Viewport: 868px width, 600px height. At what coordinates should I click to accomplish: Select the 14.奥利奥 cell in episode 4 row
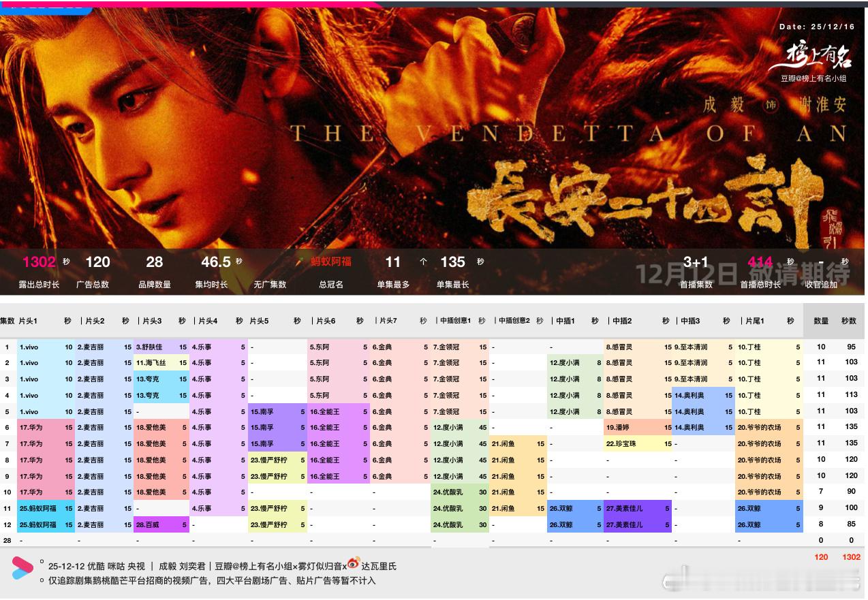pos(703,396)
